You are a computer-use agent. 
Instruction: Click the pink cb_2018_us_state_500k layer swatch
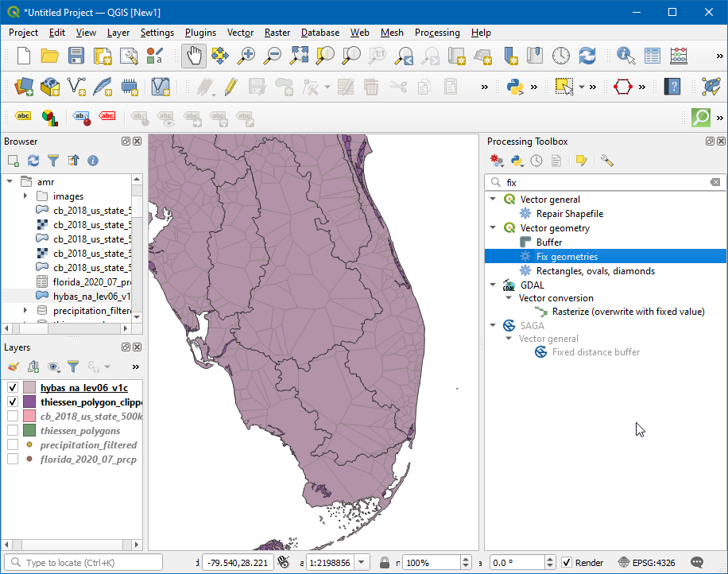(29, 417)
